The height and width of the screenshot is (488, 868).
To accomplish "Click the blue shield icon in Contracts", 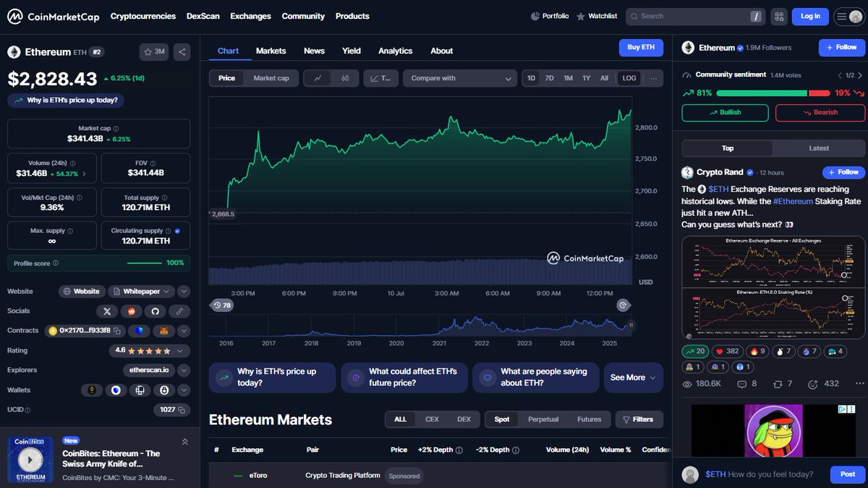I will tap(140, 331).
